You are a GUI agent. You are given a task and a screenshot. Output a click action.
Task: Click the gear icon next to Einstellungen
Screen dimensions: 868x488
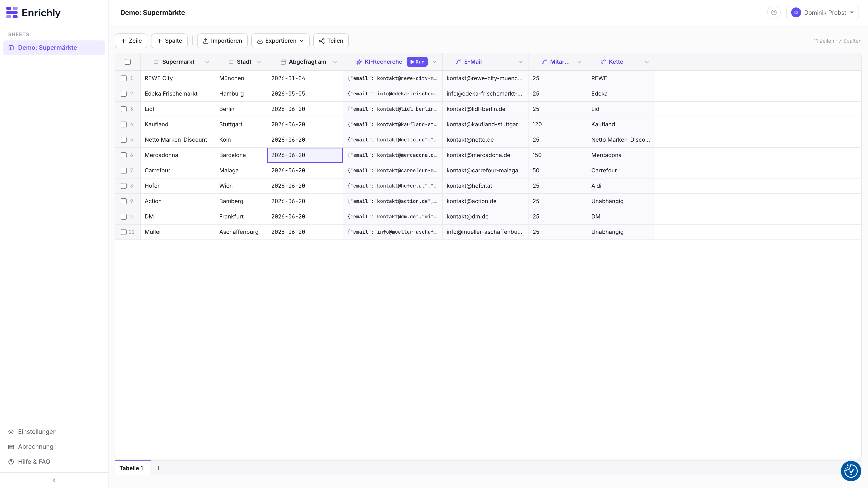11,432
